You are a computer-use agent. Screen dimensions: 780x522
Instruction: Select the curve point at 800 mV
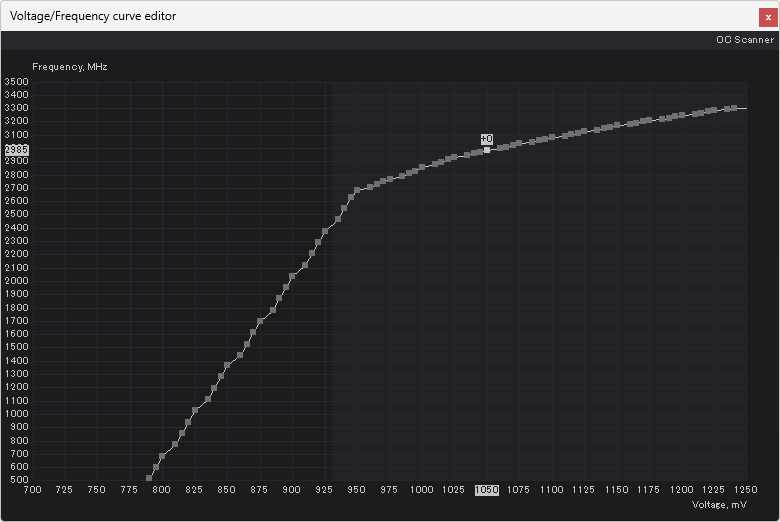pyautogui.click(x=162, y=456)
